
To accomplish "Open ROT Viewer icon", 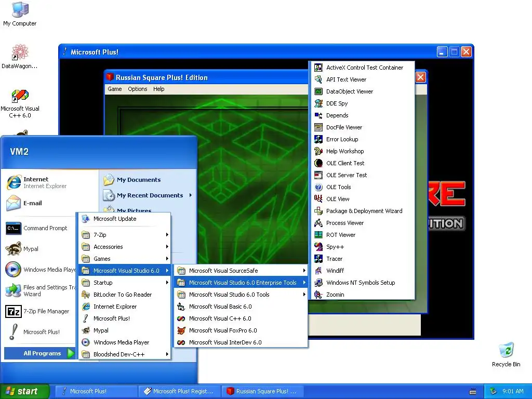I will point(318,235).
